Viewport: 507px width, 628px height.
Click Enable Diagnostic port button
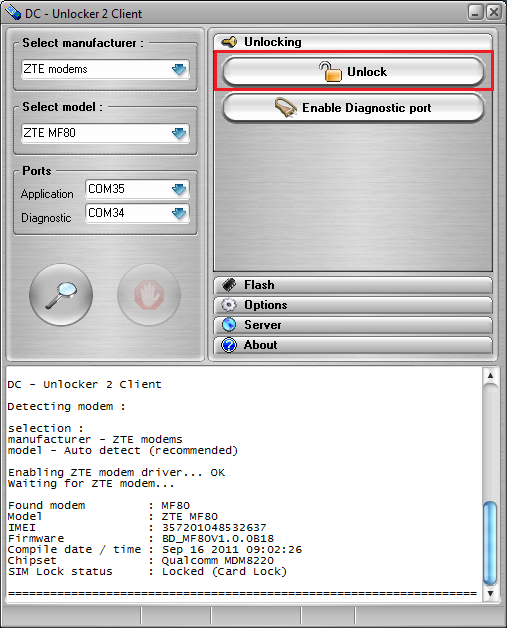353,108
